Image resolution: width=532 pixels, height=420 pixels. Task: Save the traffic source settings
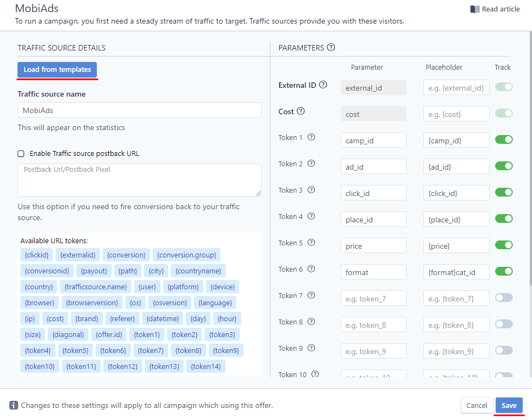(509, 405)
